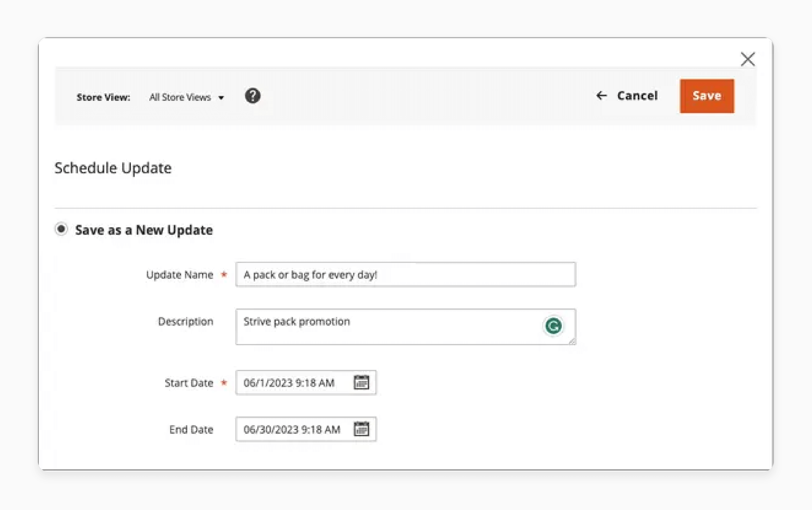Expand the All Store Views dropdown

pos(186,97)
